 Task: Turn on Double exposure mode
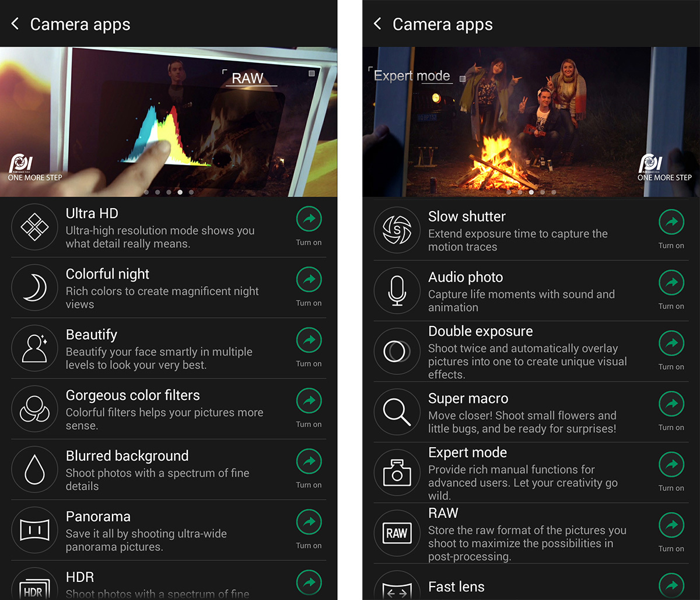coord(671,343)
